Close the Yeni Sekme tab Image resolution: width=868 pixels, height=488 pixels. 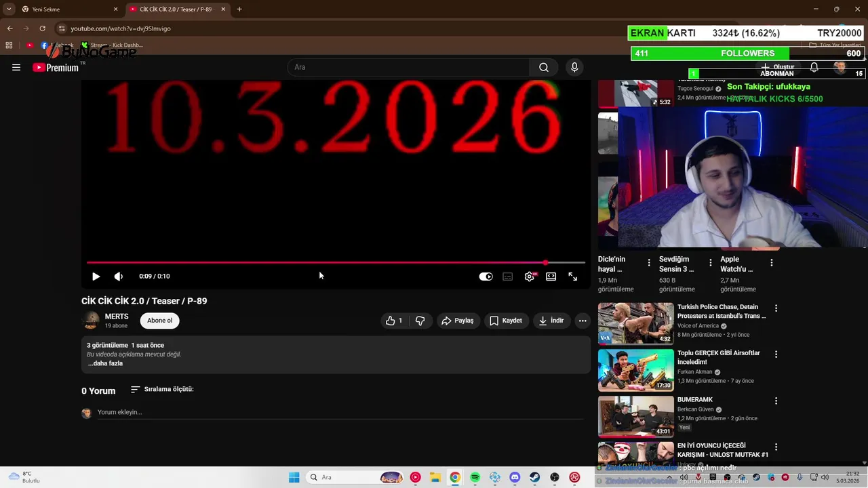pos(115,9)
